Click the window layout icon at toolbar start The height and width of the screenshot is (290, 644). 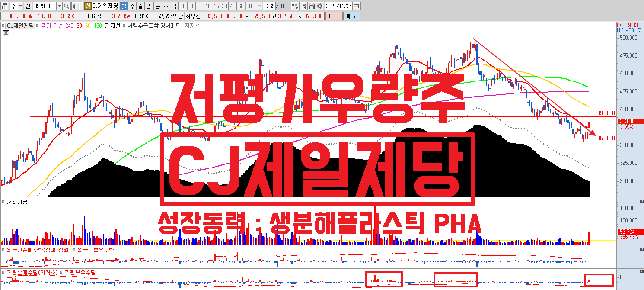click(4, 6)
